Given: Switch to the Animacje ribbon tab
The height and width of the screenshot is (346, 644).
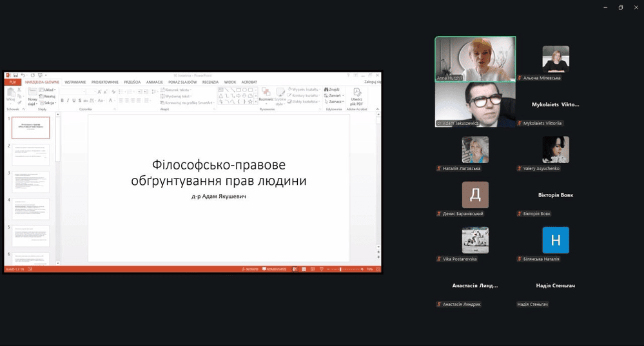Looking at the screenshot, I should coord(154,82).
